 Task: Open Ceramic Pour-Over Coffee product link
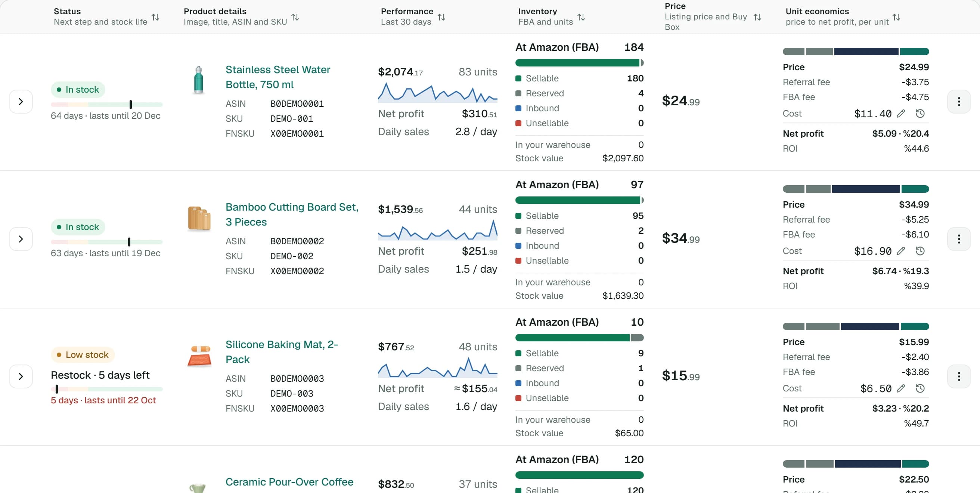(x=289, y=481)
